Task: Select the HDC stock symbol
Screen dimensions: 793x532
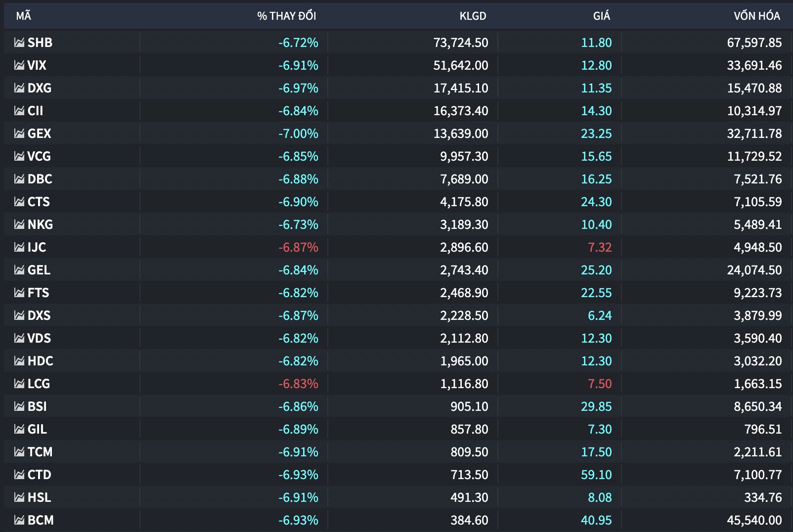Action: 41,361
